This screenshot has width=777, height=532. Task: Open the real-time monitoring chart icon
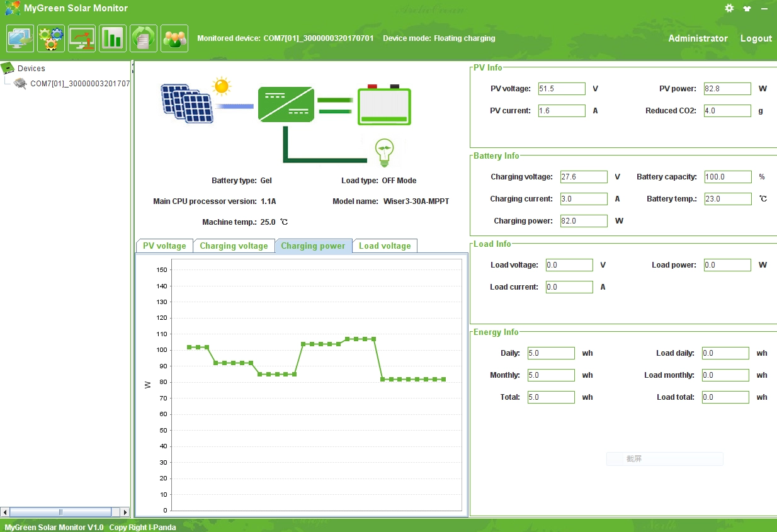pos(82,38)
